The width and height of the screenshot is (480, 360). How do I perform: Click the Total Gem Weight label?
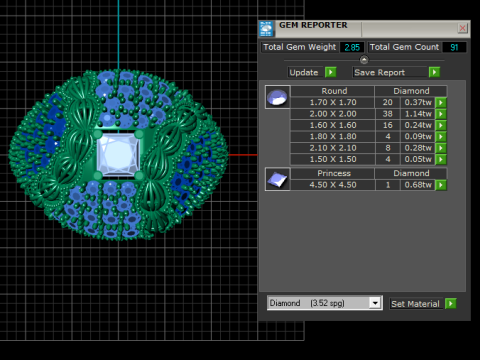pos(299,47)
